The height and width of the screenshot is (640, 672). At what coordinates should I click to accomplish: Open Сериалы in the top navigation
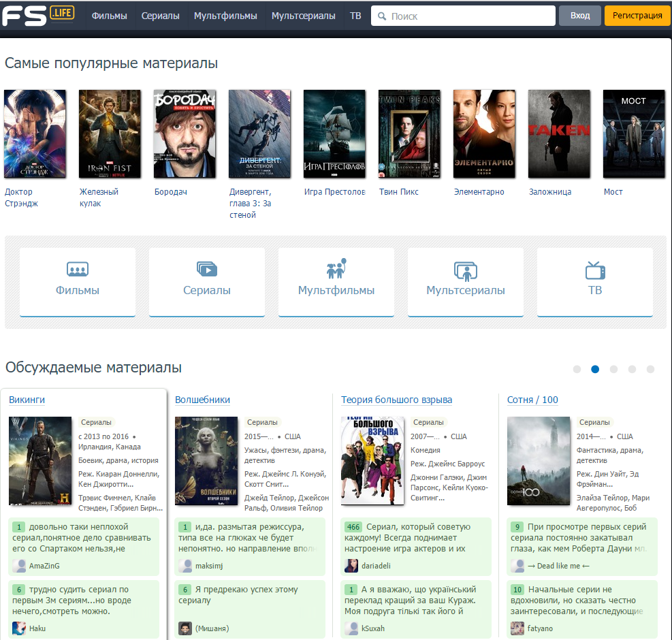(161, 16)
